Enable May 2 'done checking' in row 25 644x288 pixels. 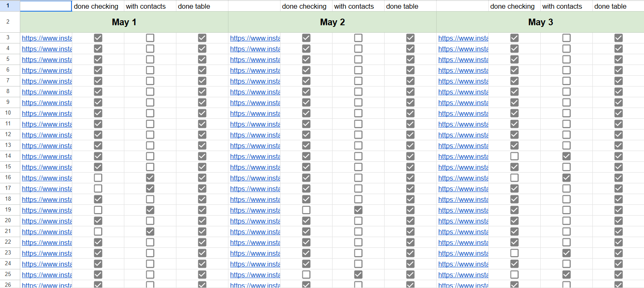pos(306,275)
